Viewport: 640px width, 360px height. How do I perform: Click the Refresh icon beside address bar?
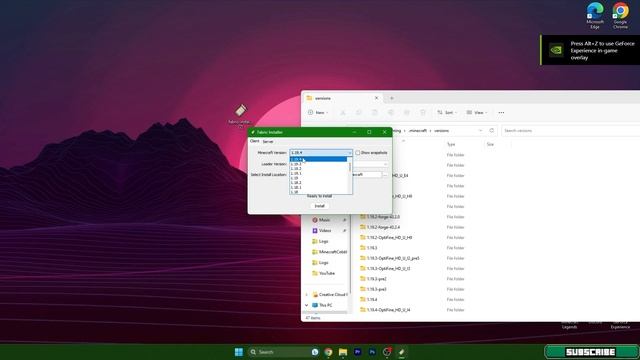tap(491, 131)
